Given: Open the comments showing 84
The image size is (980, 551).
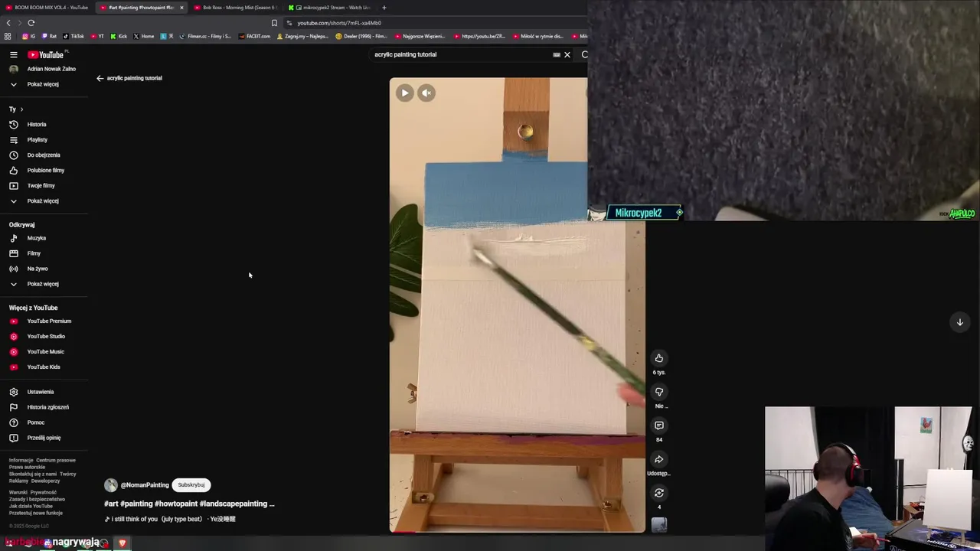Looking at the screenshot, I should tap(658, 425).
